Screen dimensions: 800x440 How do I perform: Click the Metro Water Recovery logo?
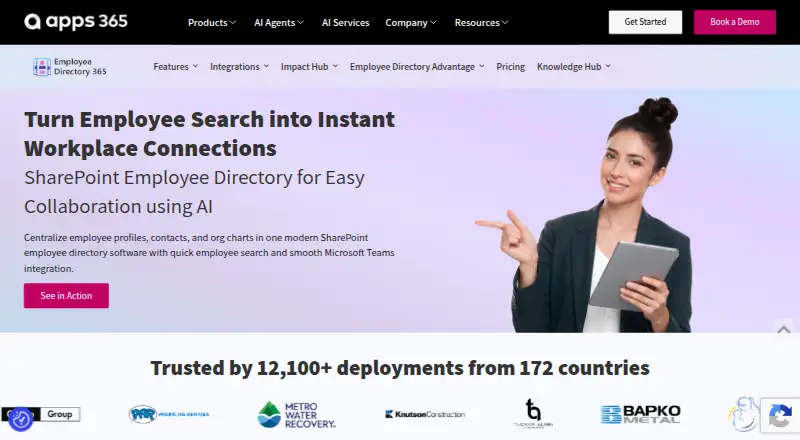click(x=296, y=414)
